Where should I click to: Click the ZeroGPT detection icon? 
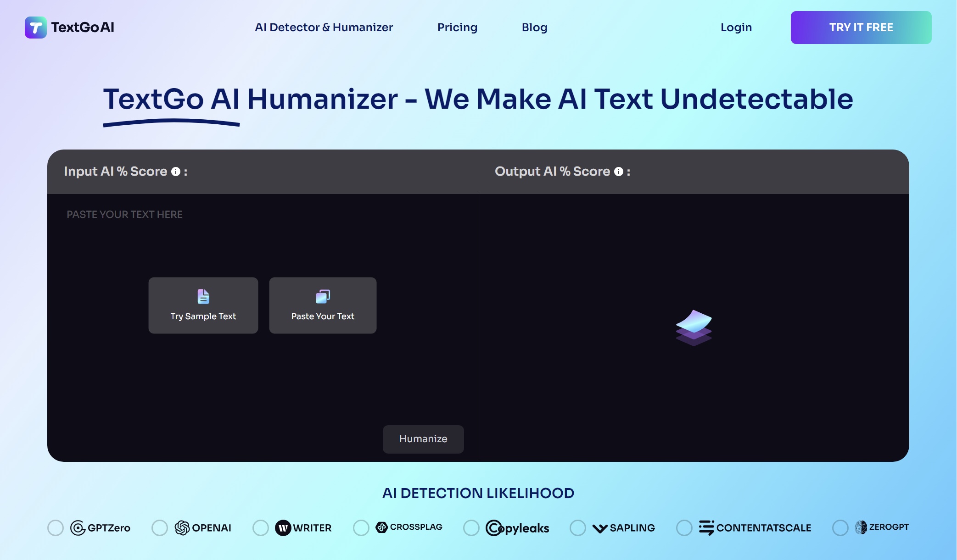pyautogui.click(x=860, y=527)
